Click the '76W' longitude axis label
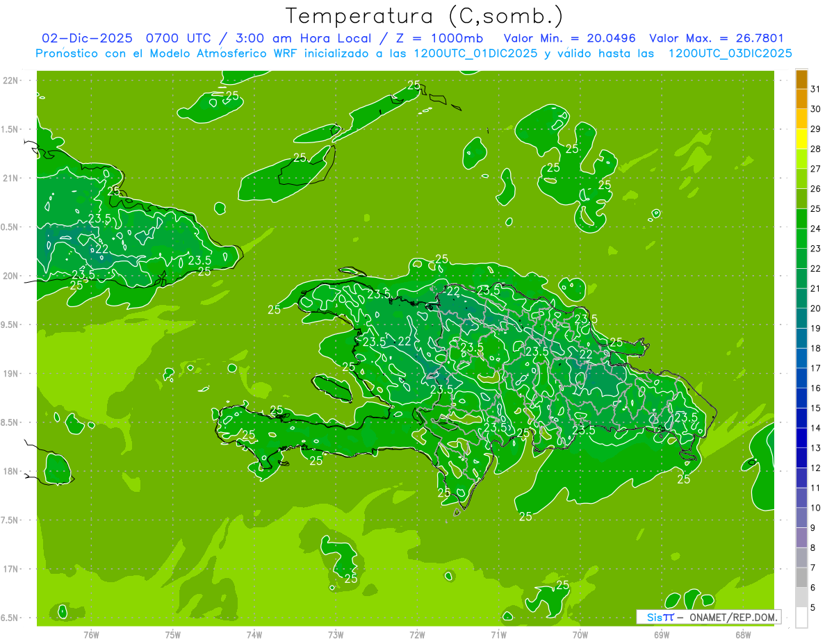Viewport: 834px width, 644px height. 91,634
